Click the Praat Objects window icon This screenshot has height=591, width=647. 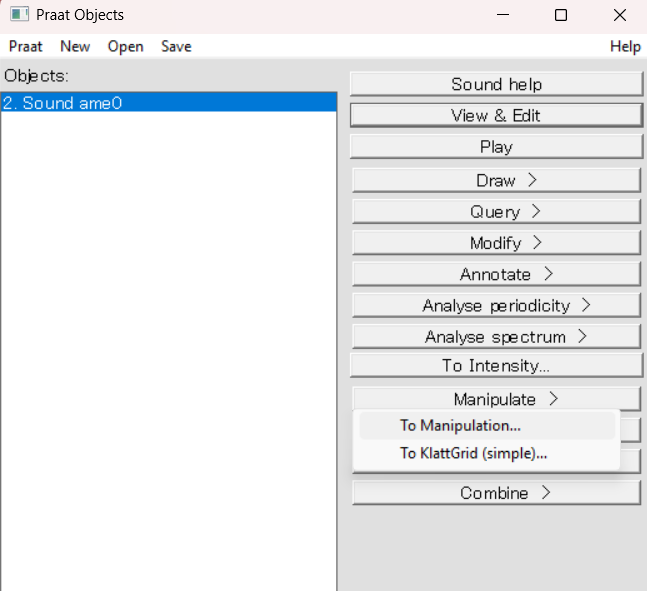[19, 14]
